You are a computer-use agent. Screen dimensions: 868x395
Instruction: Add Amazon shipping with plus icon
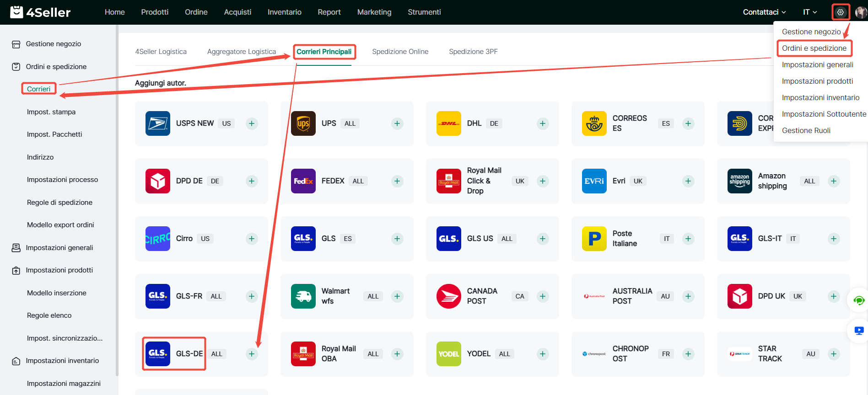click(x=834, y=181)
